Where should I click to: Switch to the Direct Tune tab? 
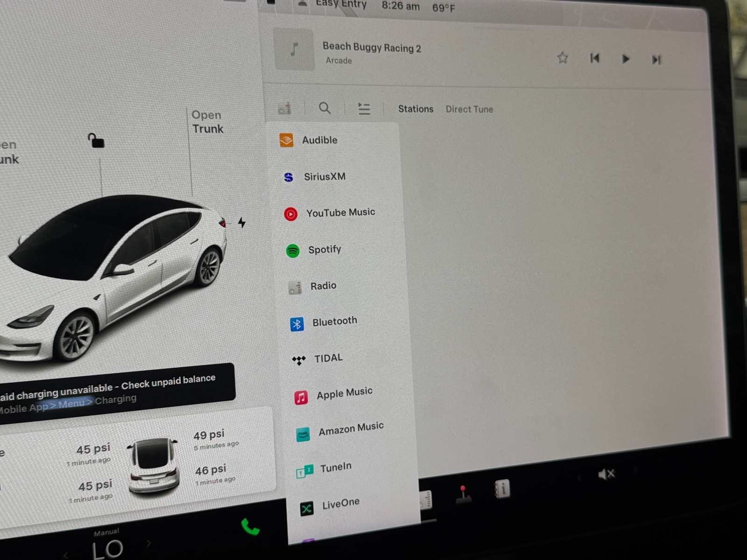(x=469, y=109)
